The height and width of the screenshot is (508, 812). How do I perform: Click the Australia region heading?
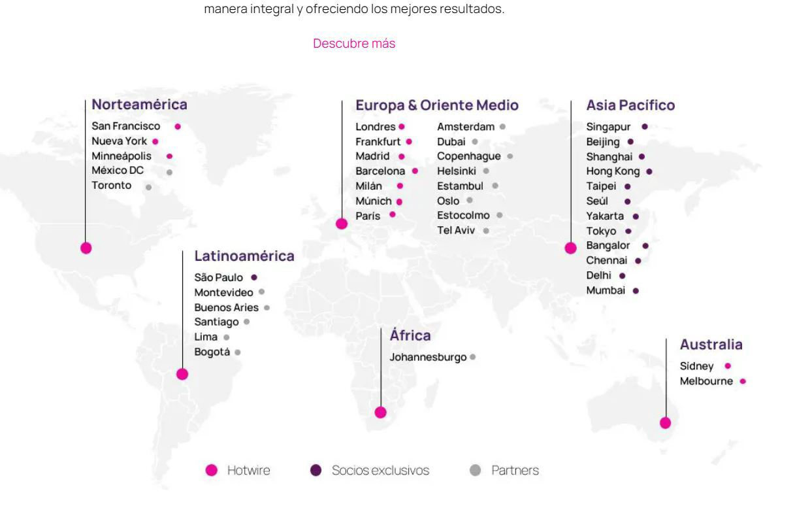coord(711,345)
